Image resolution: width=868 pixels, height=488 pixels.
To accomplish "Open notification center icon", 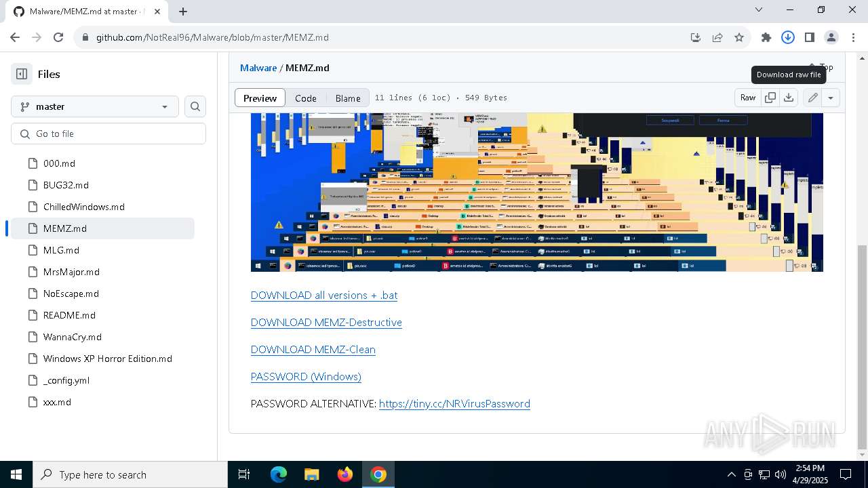I will [846, 474].
